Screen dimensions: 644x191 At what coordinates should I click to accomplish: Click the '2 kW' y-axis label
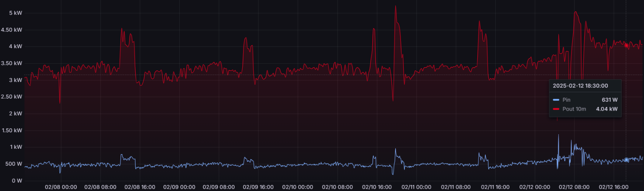16,113
